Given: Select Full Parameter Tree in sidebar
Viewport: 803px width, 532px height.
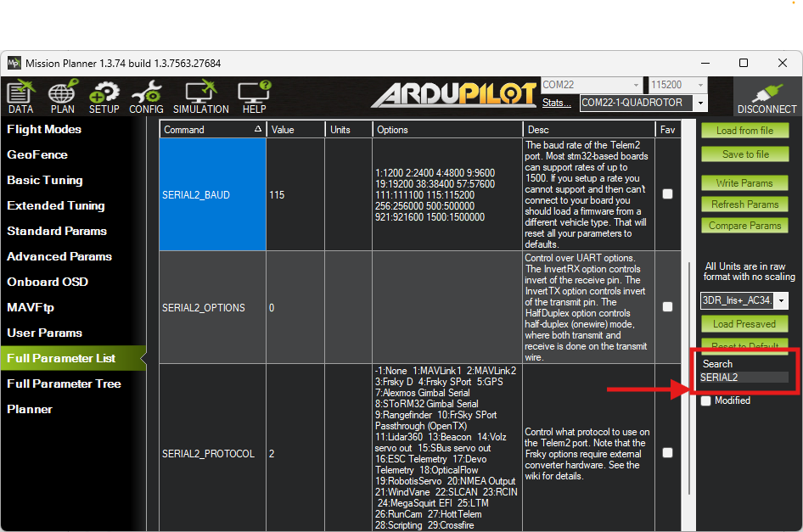Looking at the screenshot, I should coord(64,384).
